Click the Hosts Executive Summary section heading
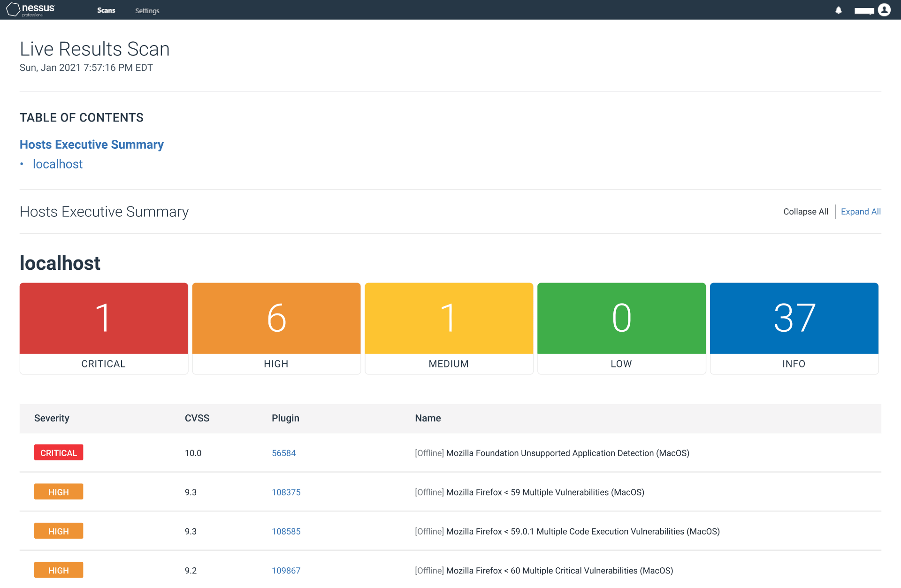The height and width of the screenshot is (588, 901). pyautogui.click(x=104, y=212)
